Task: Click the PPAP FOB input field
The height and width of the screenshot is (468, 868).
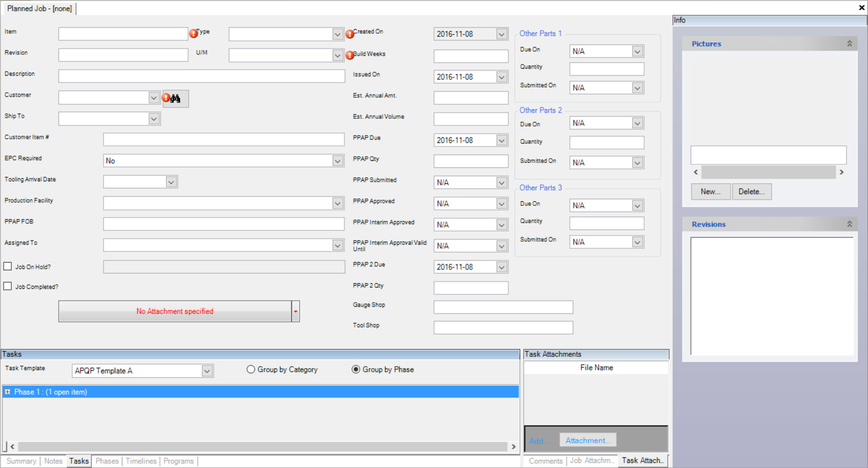Action: point(224,224)
